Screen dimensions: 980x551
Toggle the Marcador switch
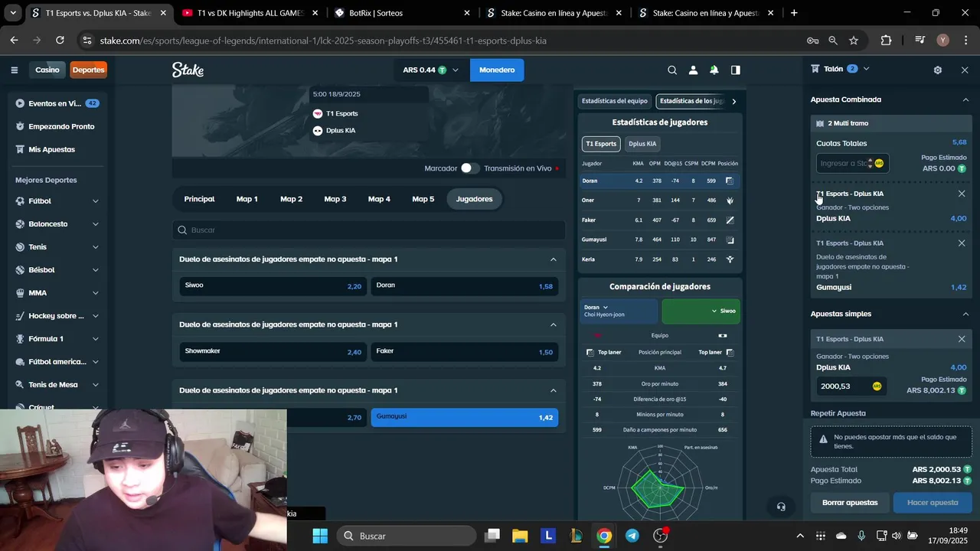[x=469, y=168]
